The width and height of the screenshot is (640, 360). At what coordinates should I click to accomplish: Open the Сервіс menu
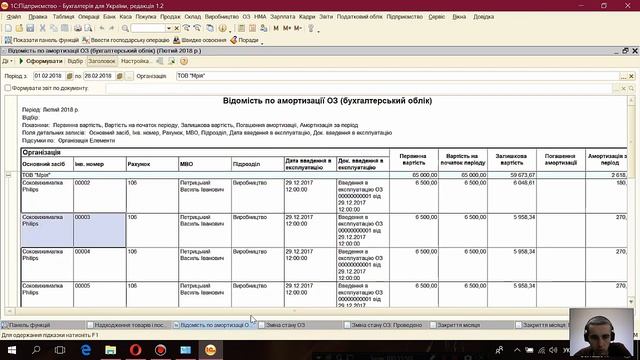pyautogui.click(x=437, y=17)
